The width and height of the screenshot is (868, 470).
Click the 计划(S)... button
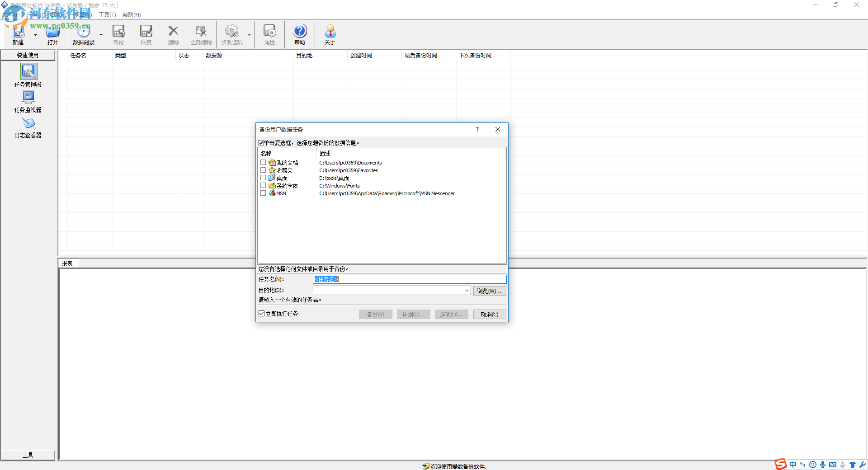414,315
